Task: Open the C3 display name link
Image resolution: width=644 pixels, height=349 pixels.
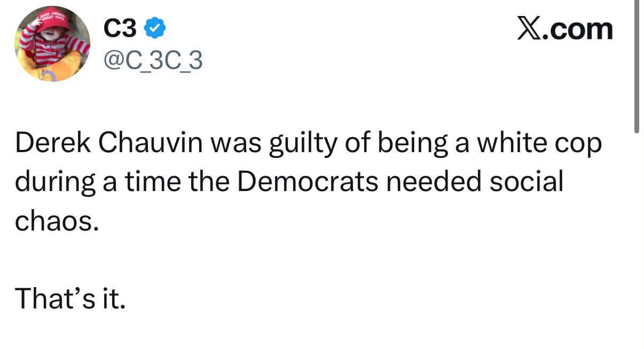Action: point(121,29)
